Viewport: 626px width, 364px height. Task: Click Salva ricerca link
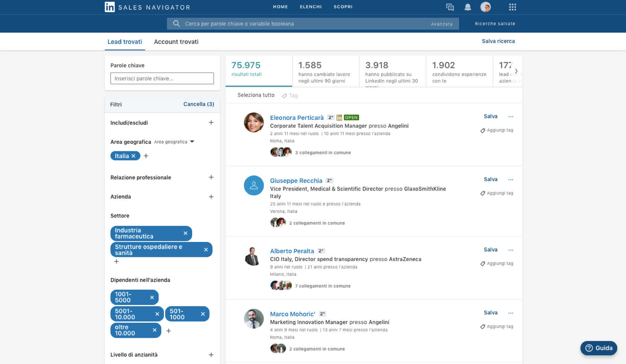click(498, 41)
